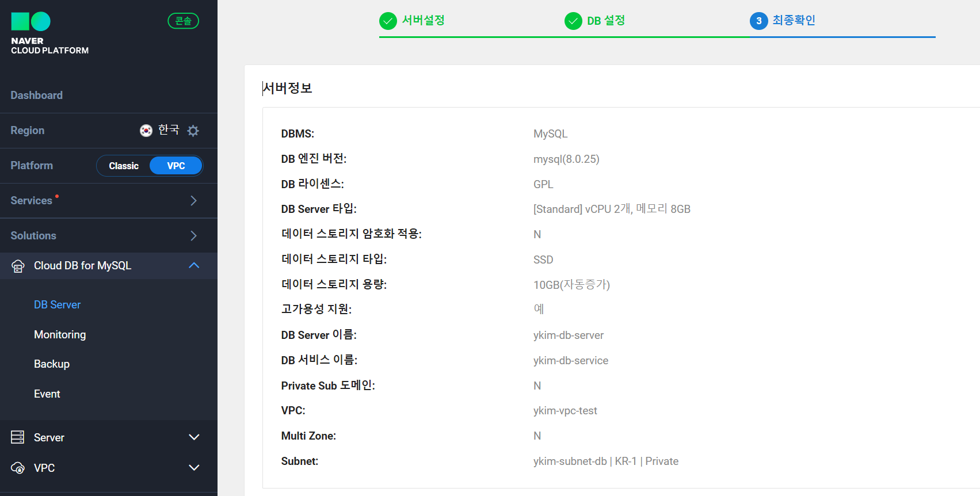The image size is (980, 496).
Task: Click the Korean flag region icon
Action: pos(146,131)
